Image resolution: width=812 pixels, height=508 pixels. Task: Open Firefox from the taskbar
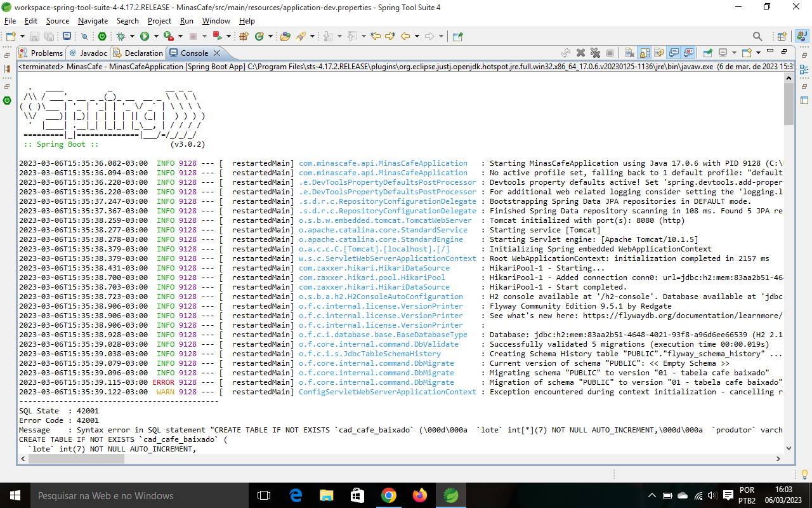(x=420, y=495)
